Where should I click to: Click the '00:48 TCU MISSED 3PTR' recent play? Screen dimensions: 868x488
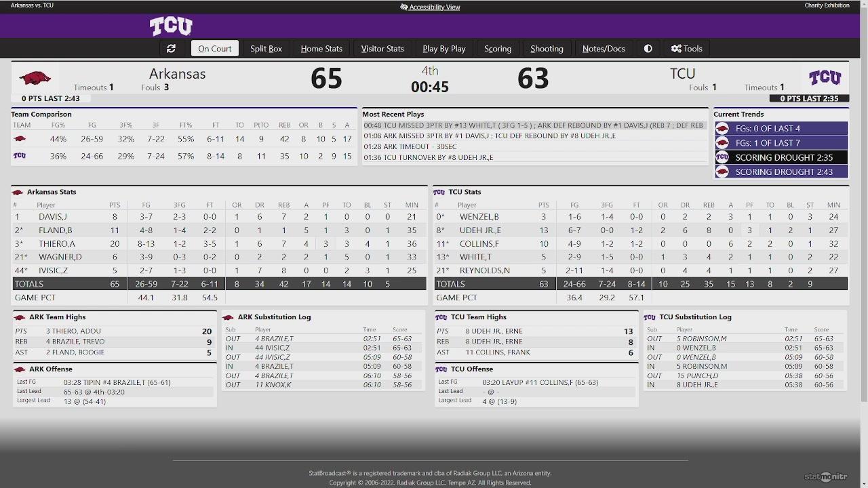pos(534,125)
